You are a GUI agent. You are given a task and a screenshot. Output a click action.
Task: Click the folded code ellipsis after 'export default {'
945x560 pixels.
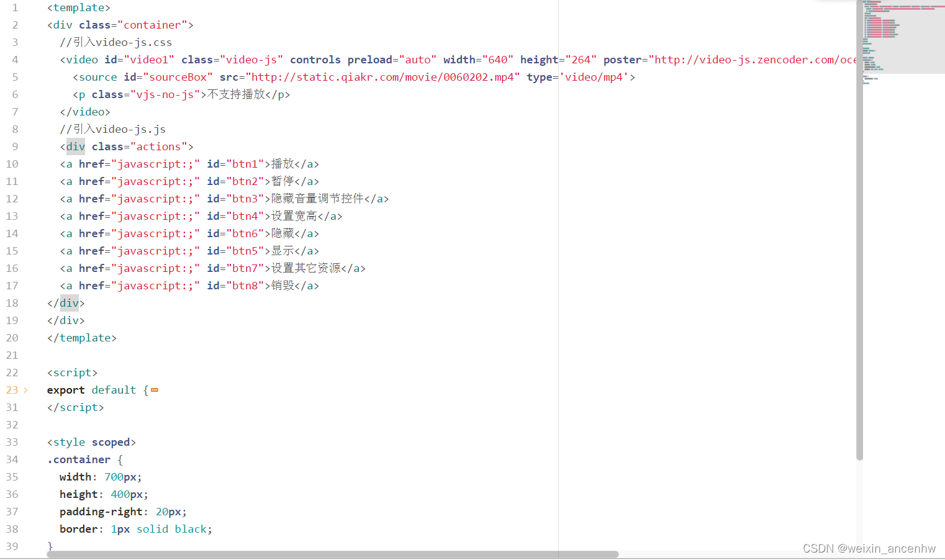(155, 390)
